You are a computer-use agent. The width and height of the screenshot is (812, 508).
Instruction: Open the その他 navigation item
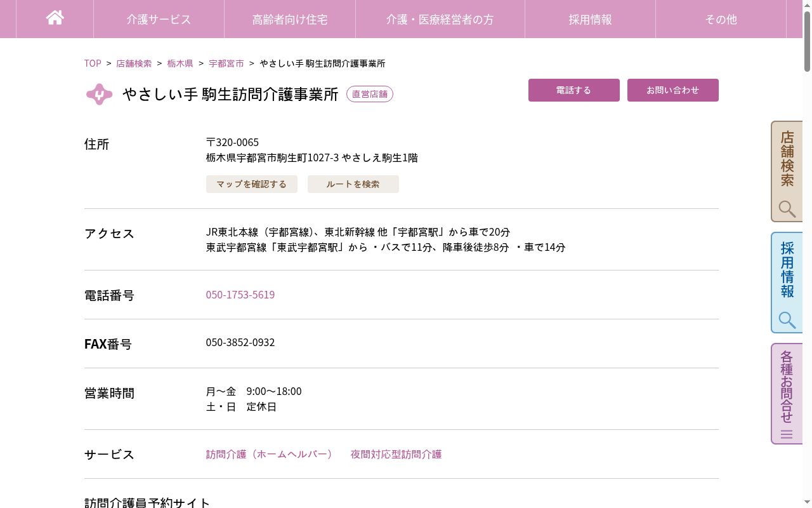(x=721, y=19)
